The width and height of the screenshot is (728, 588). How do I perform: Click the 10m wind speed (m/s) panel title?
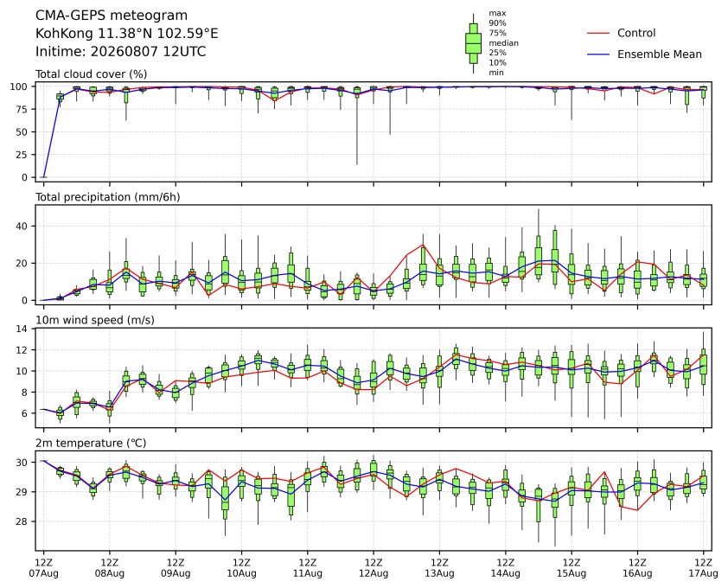click(x=95, y=320)
